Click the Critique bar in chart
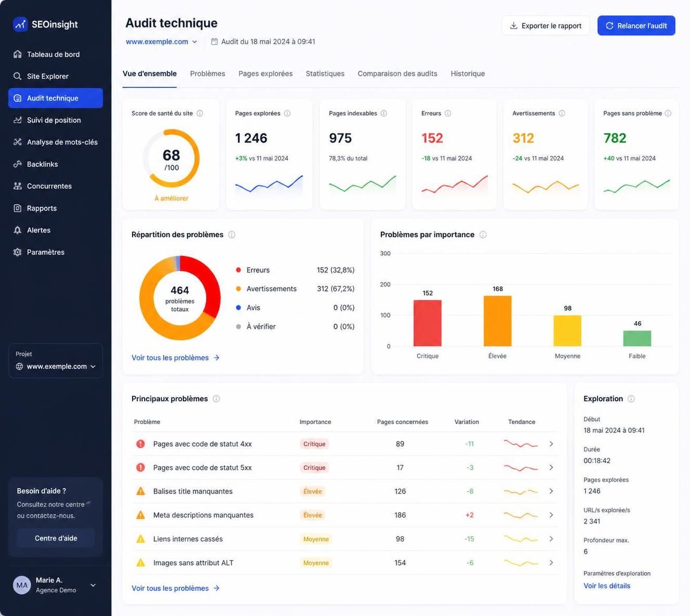The width and height of the screenshot is (690, 616). (x=427, y=323)
